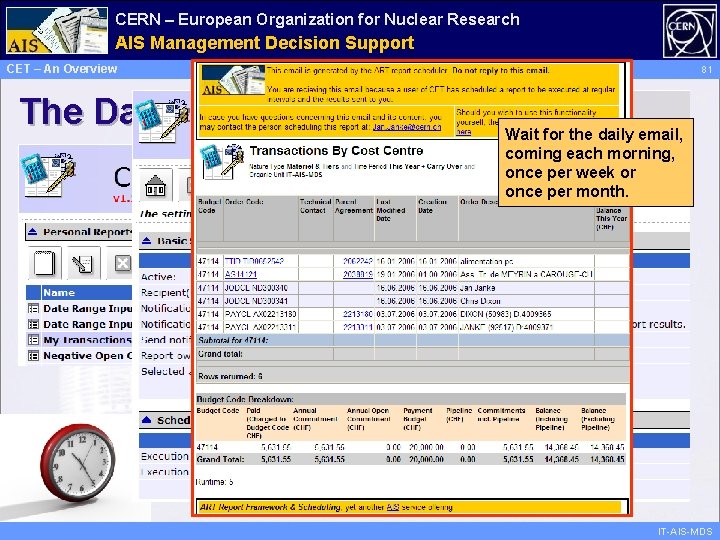Select the My Transactions report row

pos(80,340)
